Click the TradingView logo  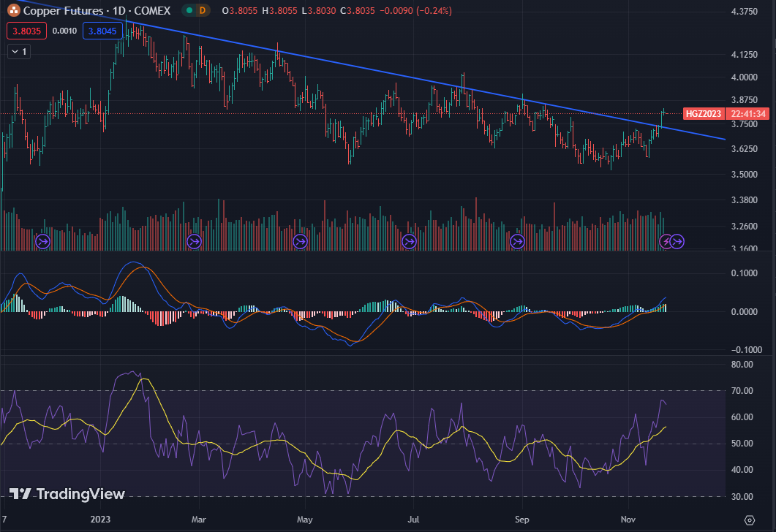tap(64, 495)
